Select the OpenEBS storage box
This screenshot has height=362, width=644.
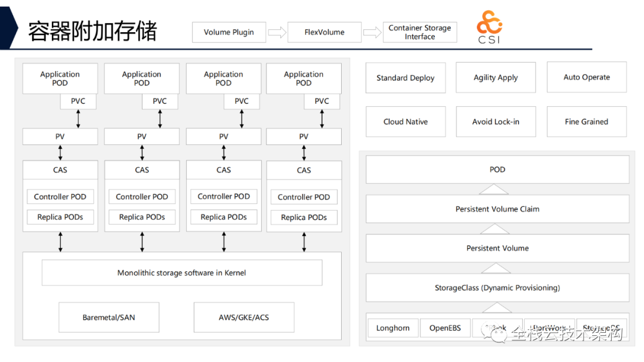tap(445, 327)
